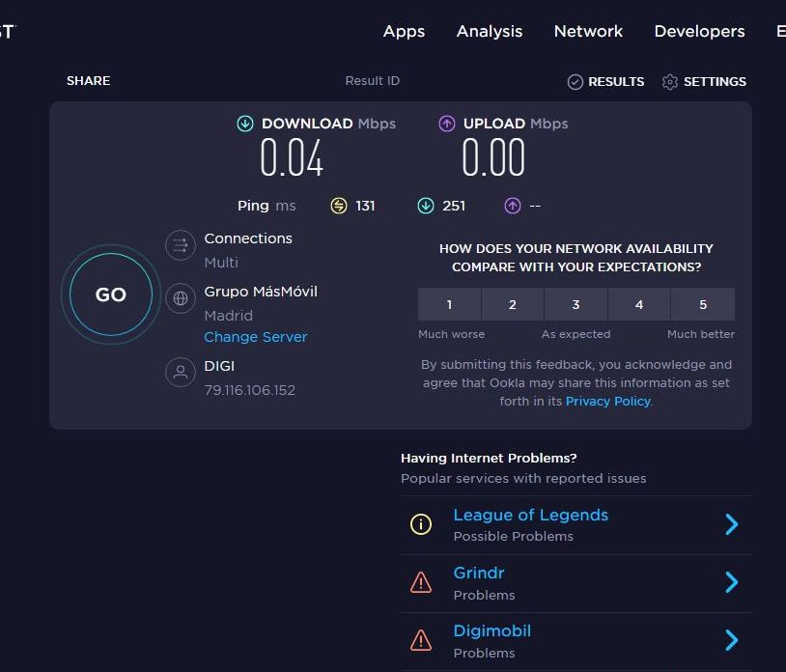Screen dimensions: 786x672
Task: Select rating 5 Much better
Action: pyautogui.click(x=702, y=304)
